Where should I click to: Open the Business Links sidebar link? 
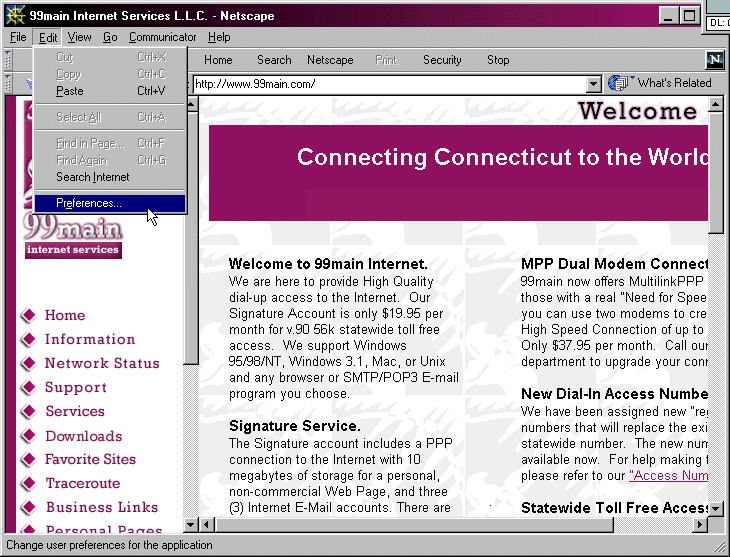coord(102,507)
